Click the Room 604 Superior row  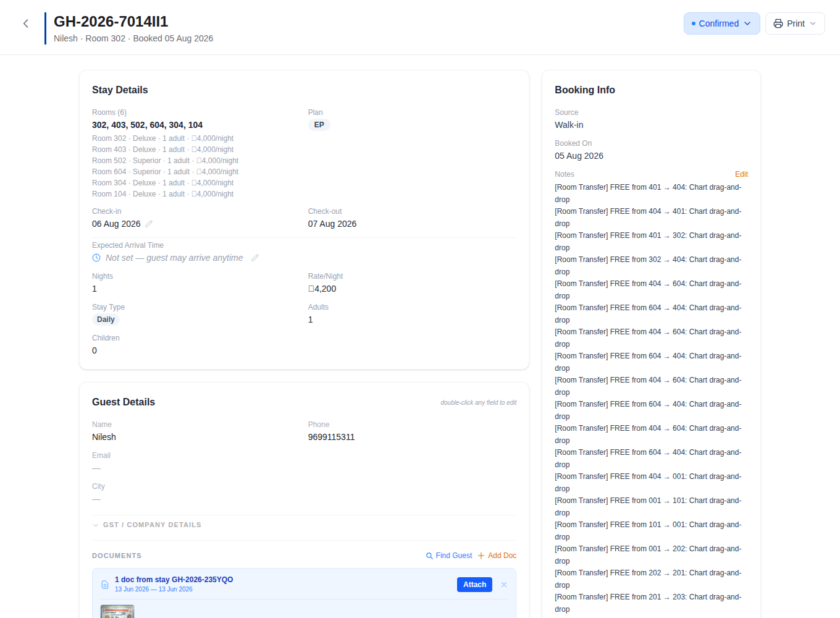click(x=166, y=172)
